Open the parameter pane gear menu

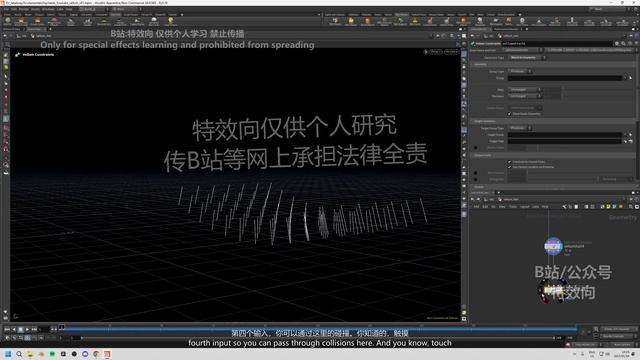(617, 43)
